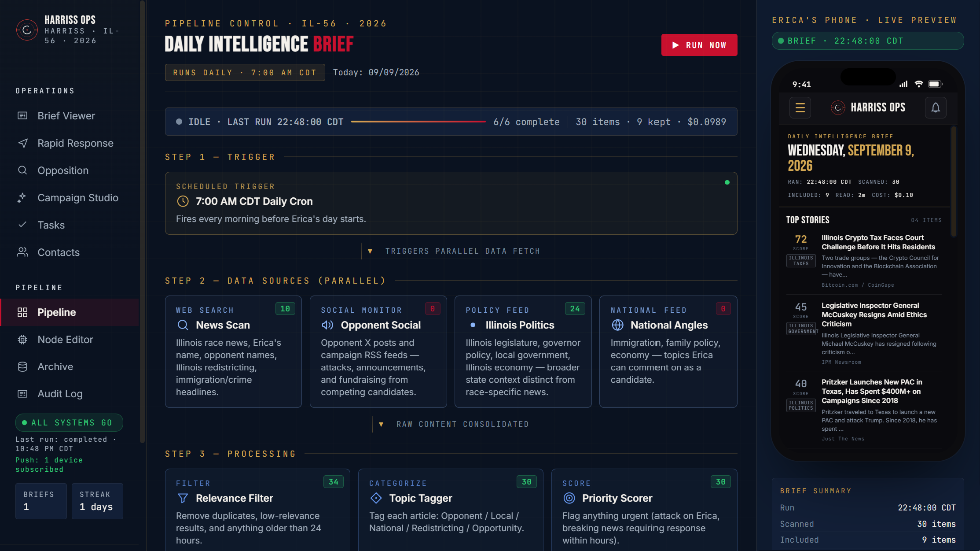Click the Illinois Taxes tag label

pyautogui.click(x=801, y=261)
